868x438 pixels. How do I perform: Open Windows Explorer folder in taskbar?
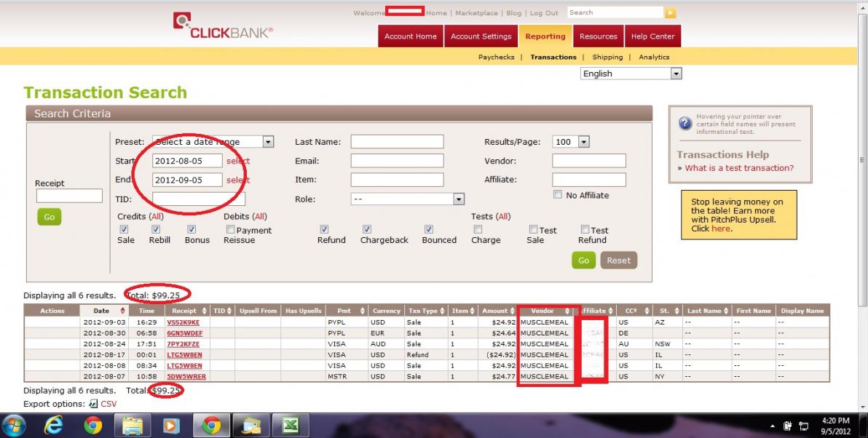(133, 426)
